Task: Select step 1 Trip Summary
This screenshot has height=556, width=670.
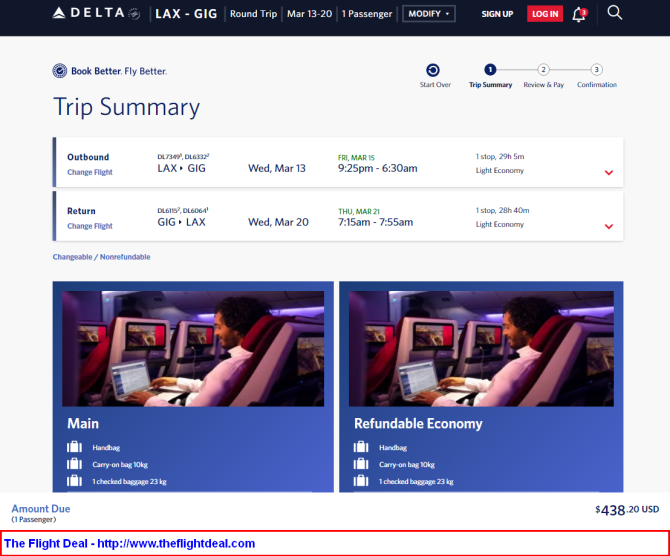Action: (x=490, y=76)
